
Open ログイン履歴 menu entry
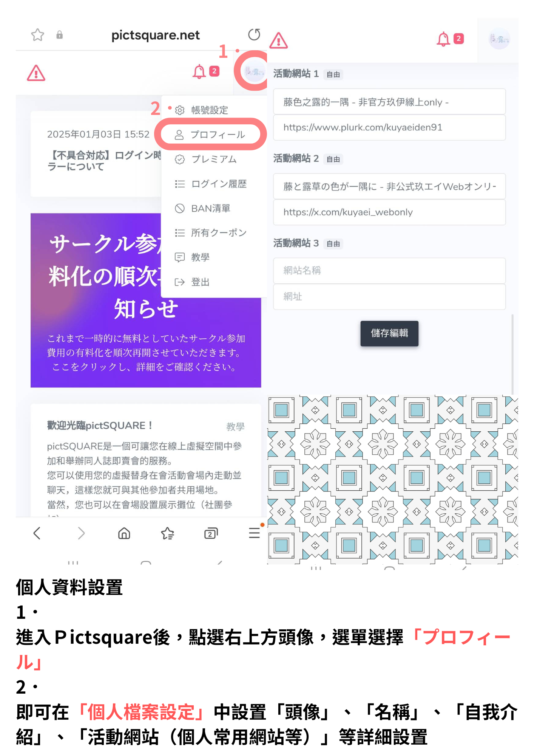click(210, 184)
